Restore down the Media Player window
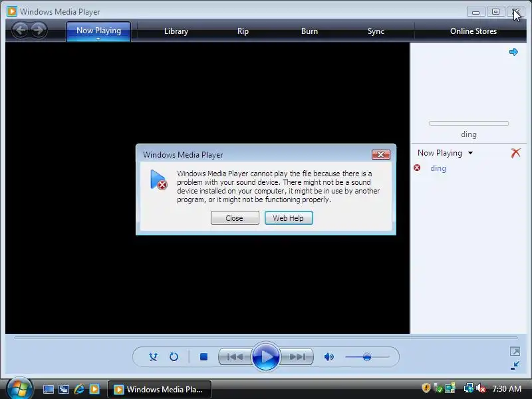 [x=495, y=12]
